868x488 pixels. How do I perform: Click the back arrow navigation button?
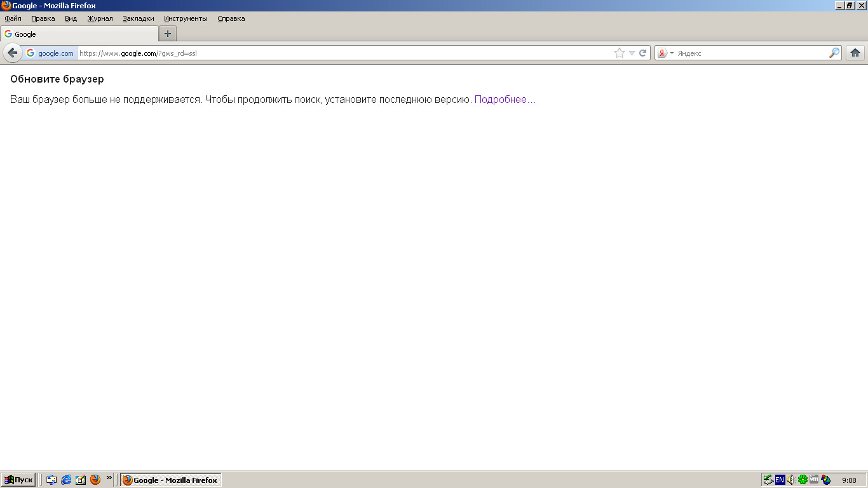pyautogui.click(x=12, y=53)
